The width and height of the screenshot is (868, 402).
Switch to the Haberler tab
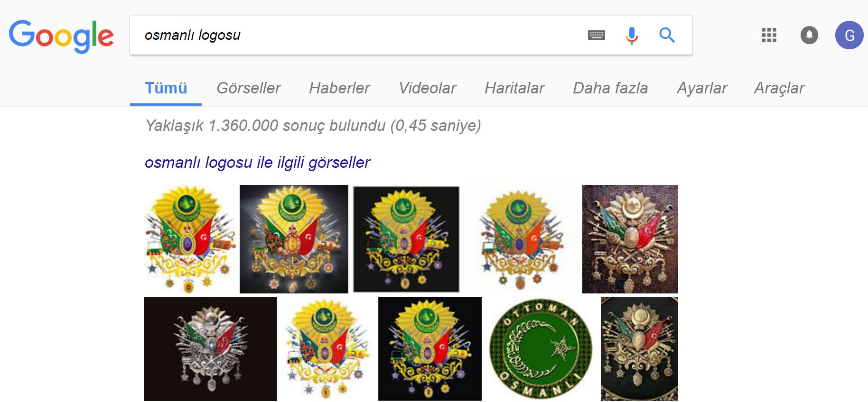pyautogui.click(x=339, y=88)
